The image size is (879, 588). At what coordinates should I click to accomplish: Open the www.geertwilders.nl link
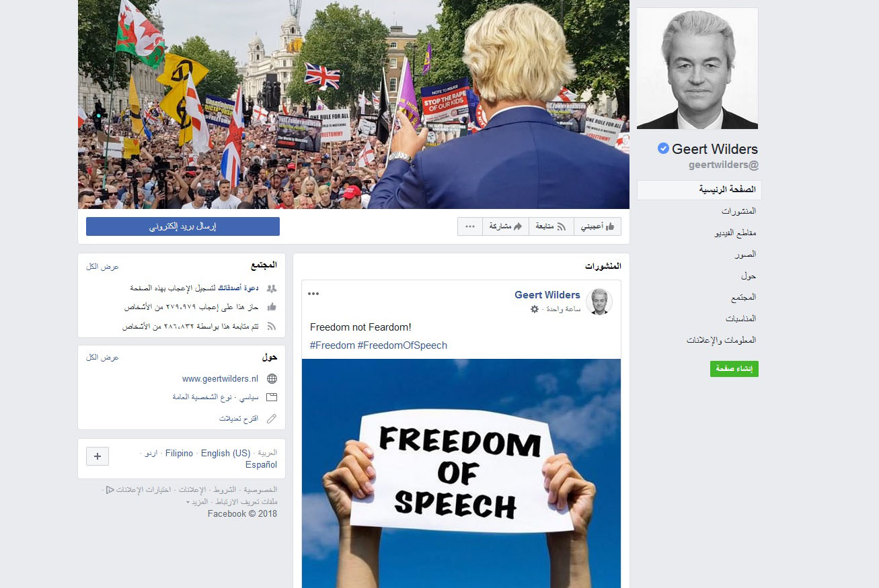pyautogui.click(x=220, y=378)
